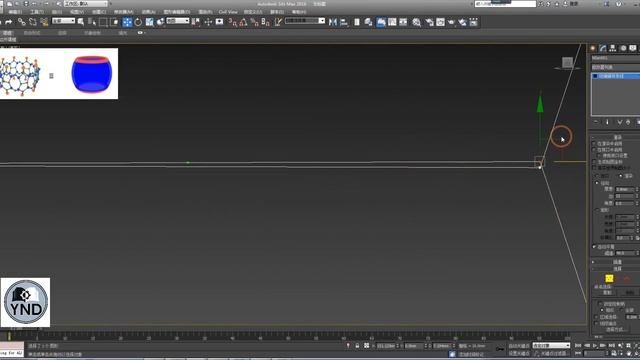Click the Render Production teapot icon
640x360 pixels.
[451, 22]
